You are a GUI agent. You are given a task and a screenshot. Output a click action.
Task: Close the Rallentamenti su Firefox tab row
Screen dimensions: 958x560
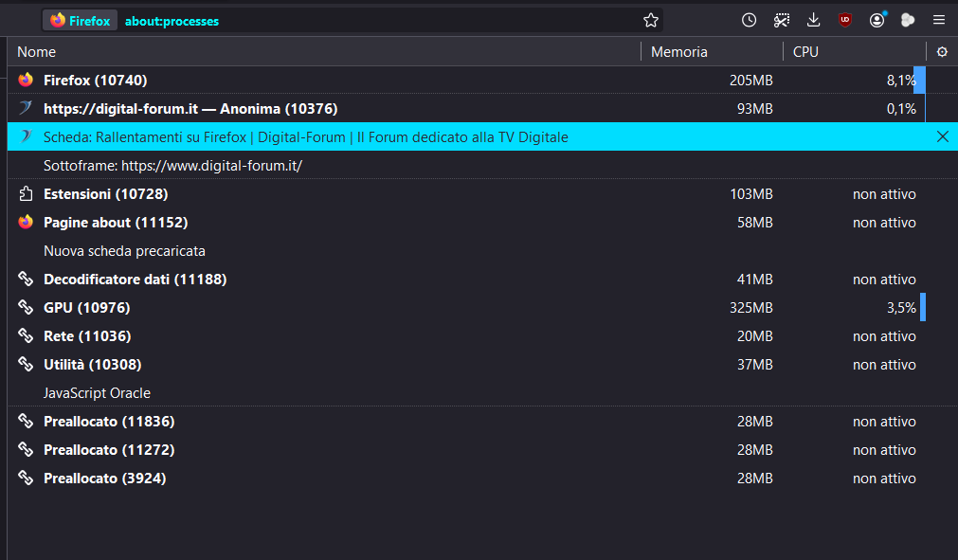click(x=943, y=136)
